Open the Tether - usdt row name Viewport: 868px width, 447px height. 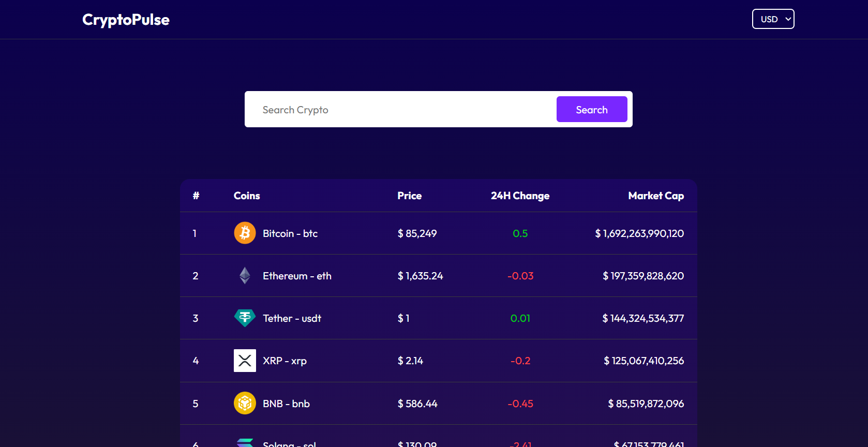click(x=292, y=318)
